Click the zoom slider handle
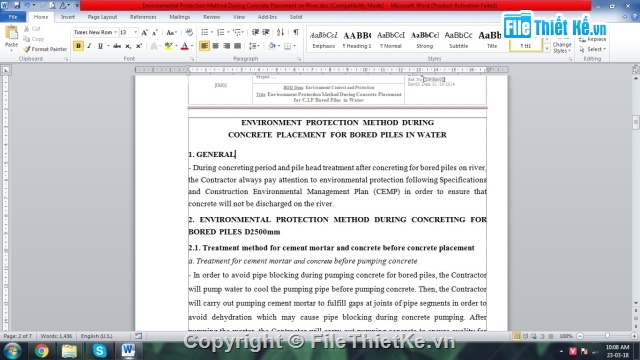The width and height of the screenshot is (640, 360). coord(607,336)
